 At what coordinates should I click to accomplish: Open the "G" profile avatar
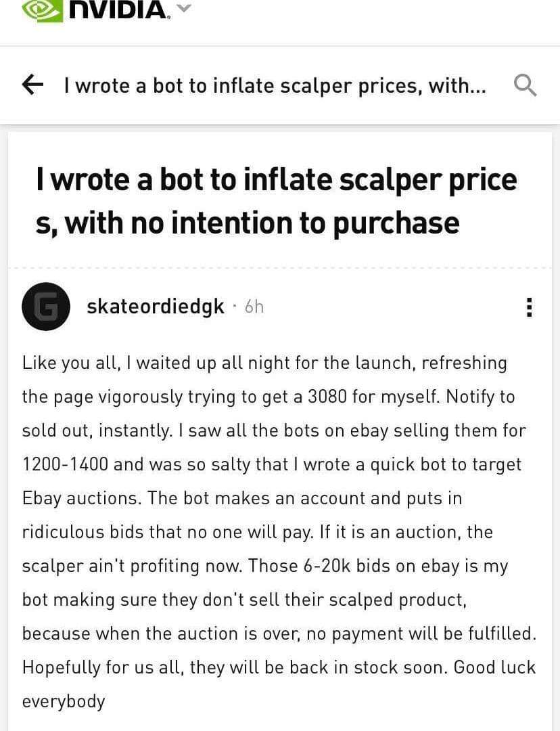[x=45, y=307]
